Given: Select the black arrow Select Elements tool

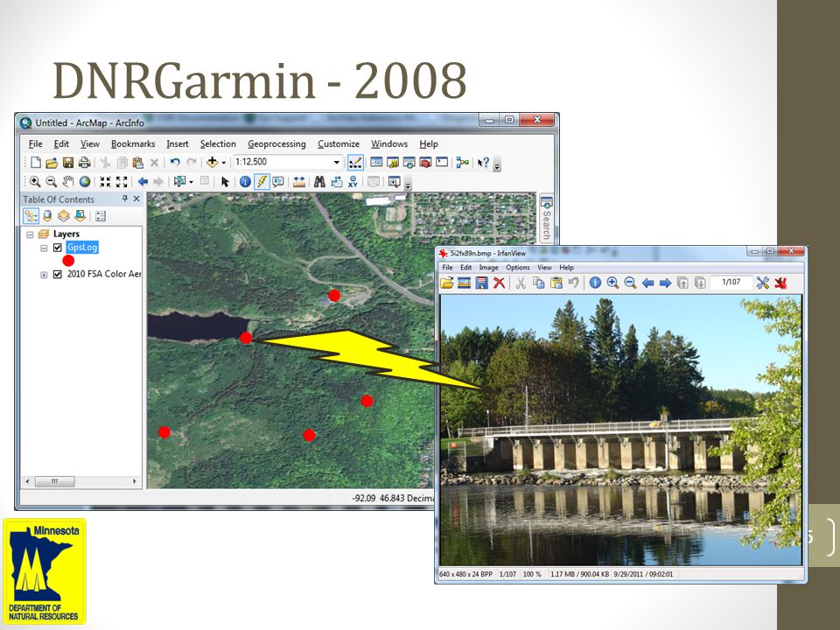Looking at the screenshot, I should click(x=225, y=182).
